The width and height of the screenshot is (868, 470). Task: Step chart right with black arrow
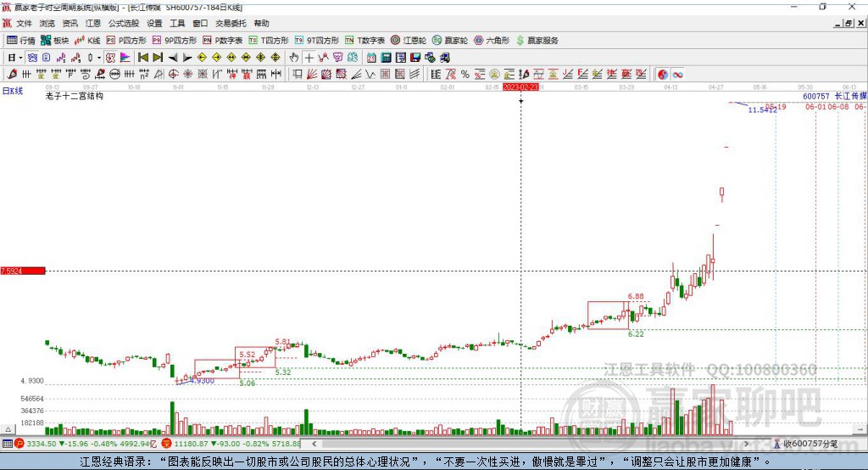[187, 58]
